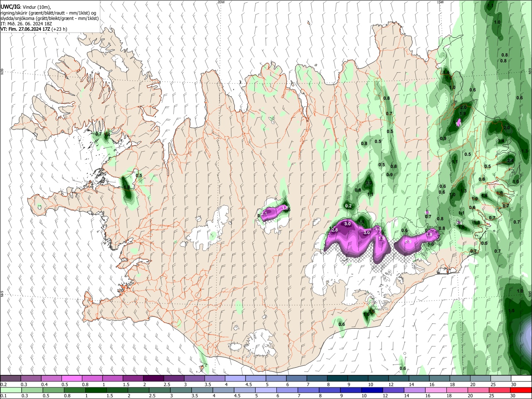Select the snow legend swatch labeled 3.5

pyautogui.click(x=214, y=378)
